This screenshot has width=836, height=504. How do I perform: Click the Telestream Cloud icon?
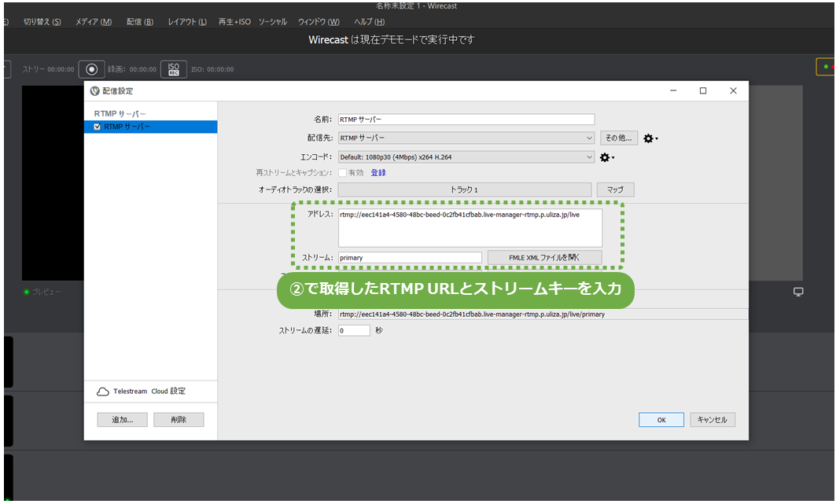(103, 392)
